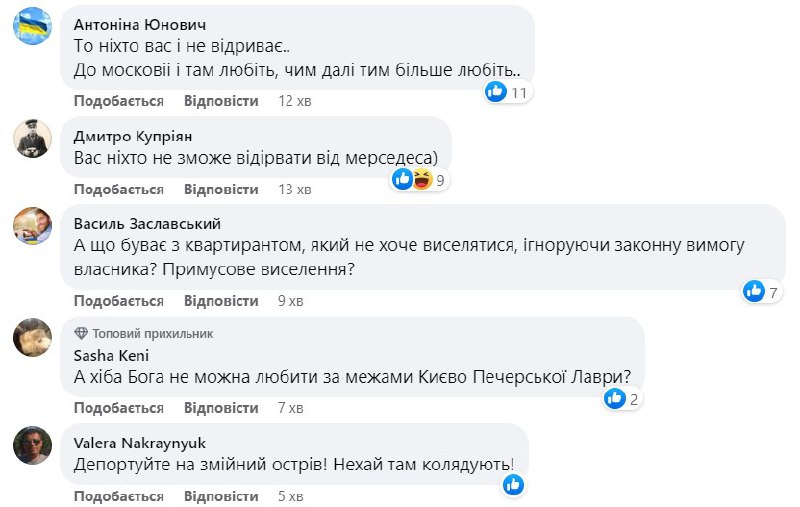The width and height of the screenshot is (800, 507).
Task: Click the Топовий прихильник diamond badge
Action: click(x=81, y=333)
